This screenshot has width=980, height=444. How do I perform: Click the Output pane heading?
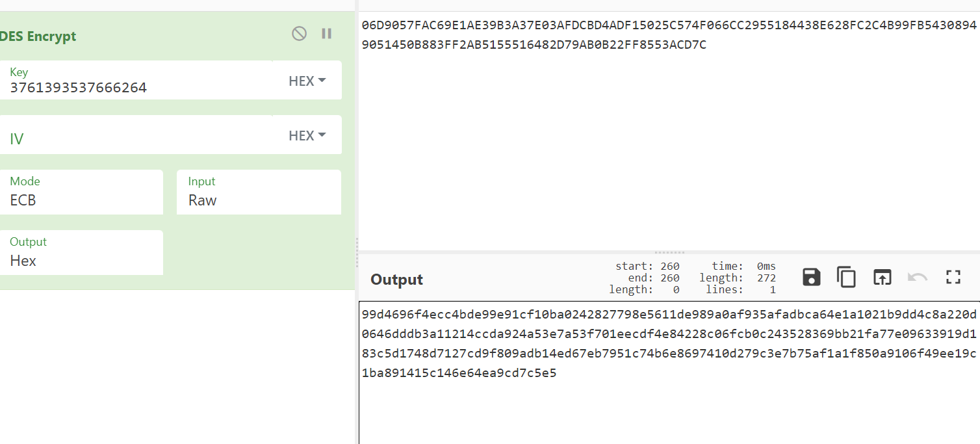[396, 280]
